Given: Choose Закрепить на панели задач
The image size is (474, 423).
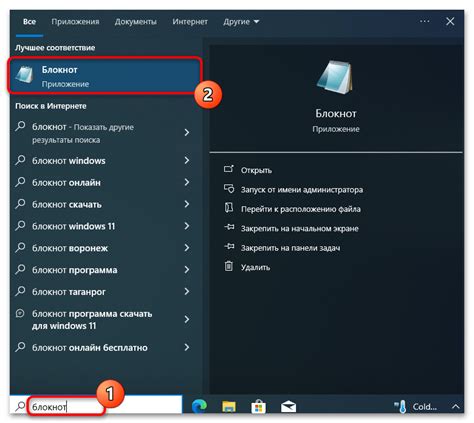Looking at the screenshot, I should coord(290,248).
